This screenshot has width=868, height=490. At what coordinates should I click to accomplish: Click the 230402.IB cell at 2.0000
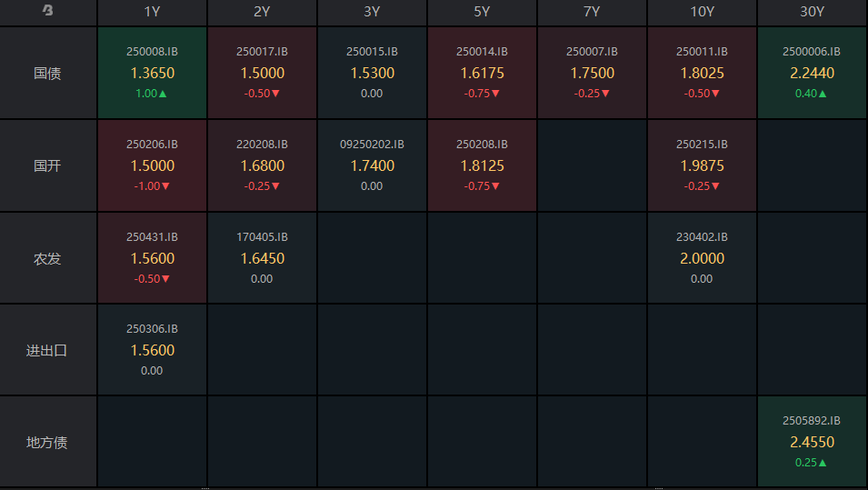pyautogui.click(x=702, y=258)
